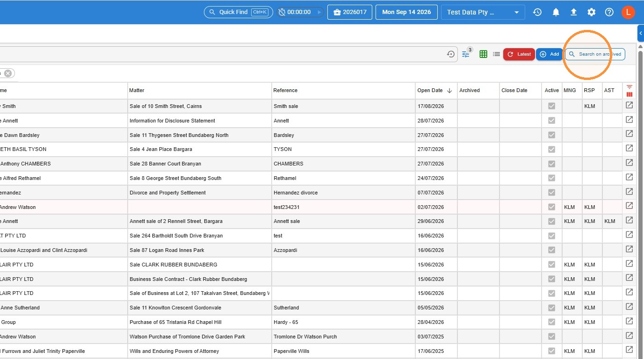Screen dimensions: 644x359
Task: Click the Mon Sep 14 2026 date button
Action: click(x=406, y=12)
